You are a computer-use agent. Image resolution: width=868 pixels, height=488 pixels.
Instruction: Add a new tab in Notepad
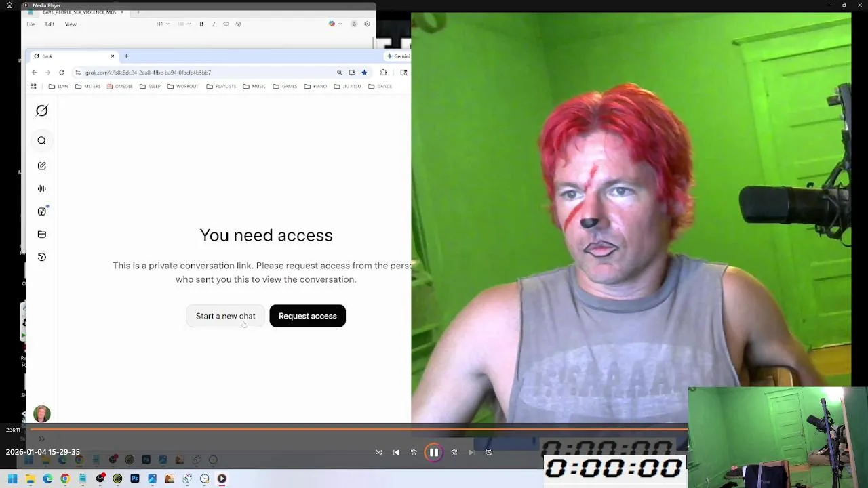(x=138, y=12)
